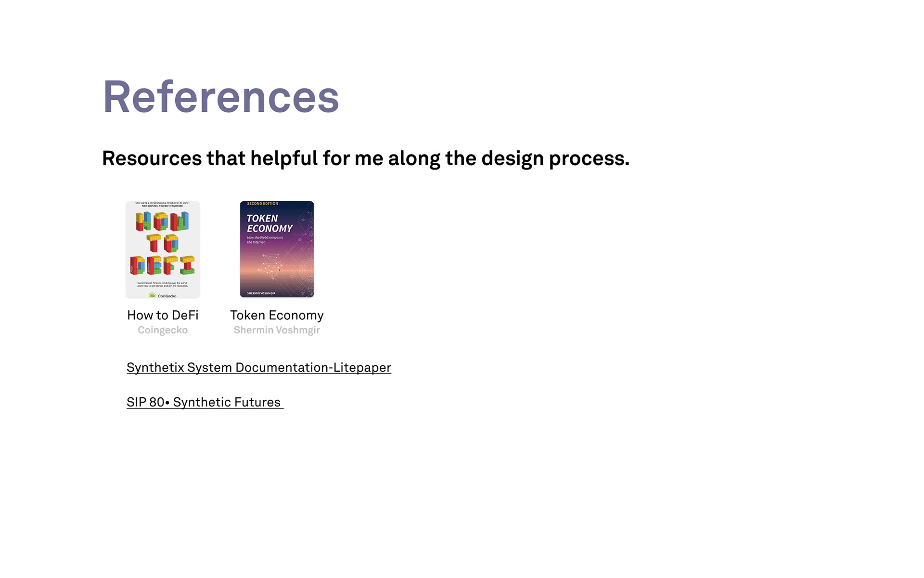Click 'TOKEN ECONOMY' title on the purple cover
The height and width of the screenshot is (578, 924).
click(x=269, y=223)
